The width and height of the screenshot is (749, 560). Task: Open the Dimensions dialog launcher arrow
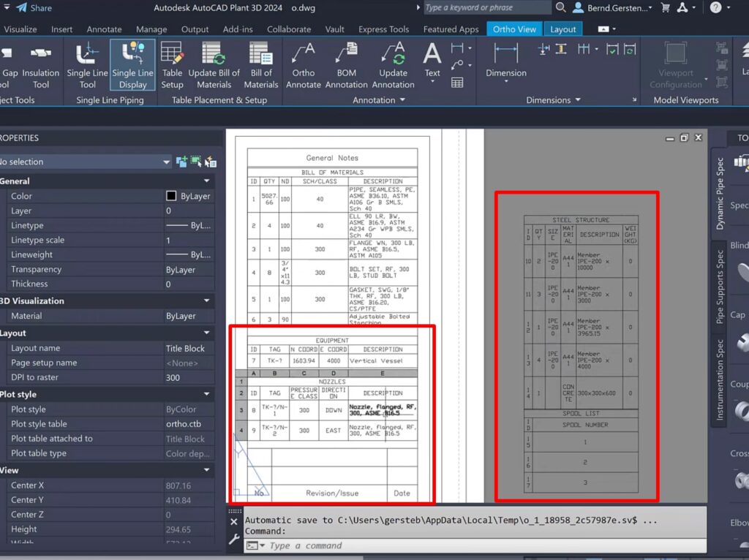click(x=634, y=99)
